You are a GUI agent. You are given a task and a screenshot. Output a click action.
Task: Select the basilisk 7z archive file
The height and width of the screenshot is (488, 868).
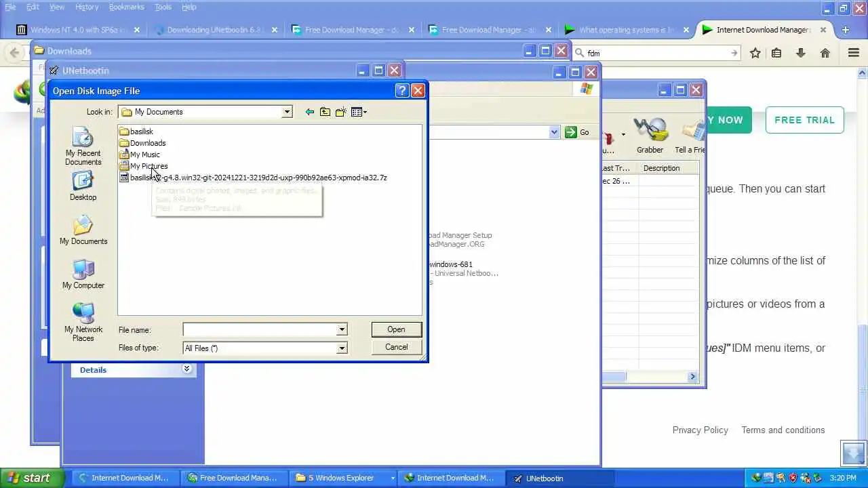click(x=253, y=178)
